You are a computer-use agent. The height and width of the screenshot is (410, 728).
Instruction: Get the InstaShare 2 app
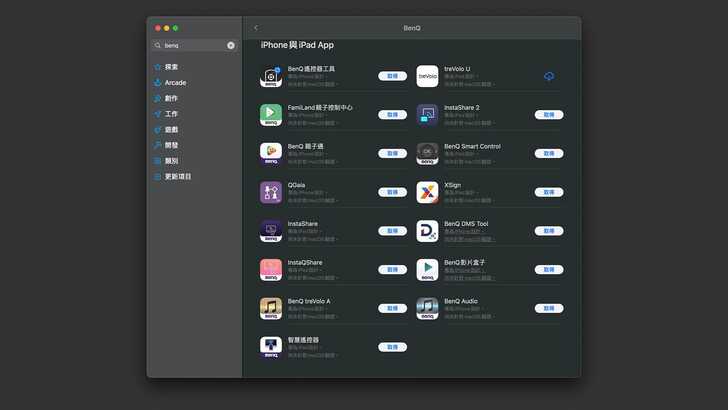coord(549,115)
